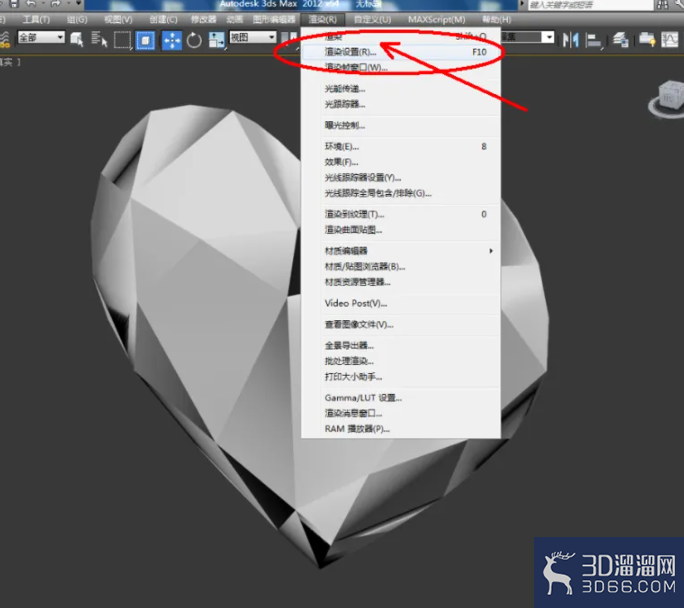Open the 创建(C) menu
684x608 pixels.
point(163,20)
